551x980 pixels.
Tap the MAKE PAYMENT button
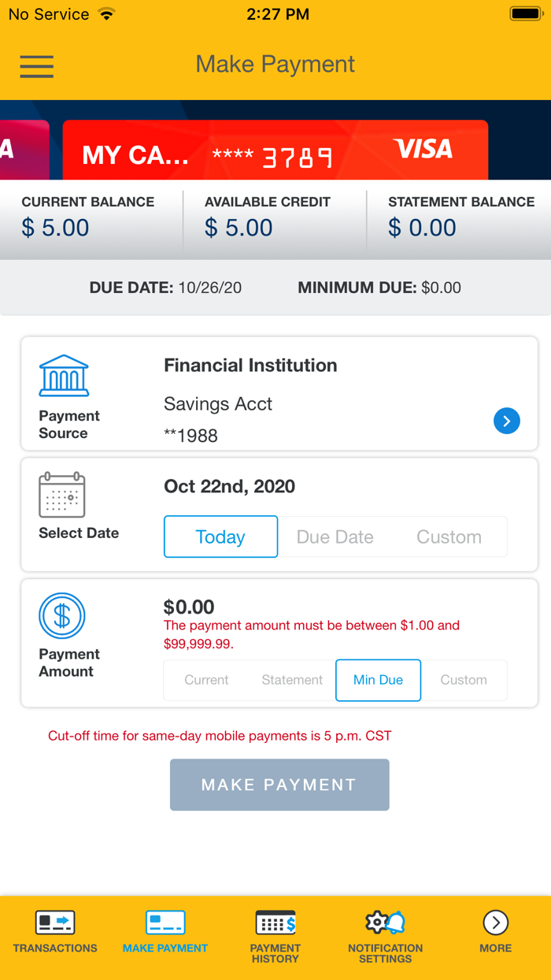(279, 785)
